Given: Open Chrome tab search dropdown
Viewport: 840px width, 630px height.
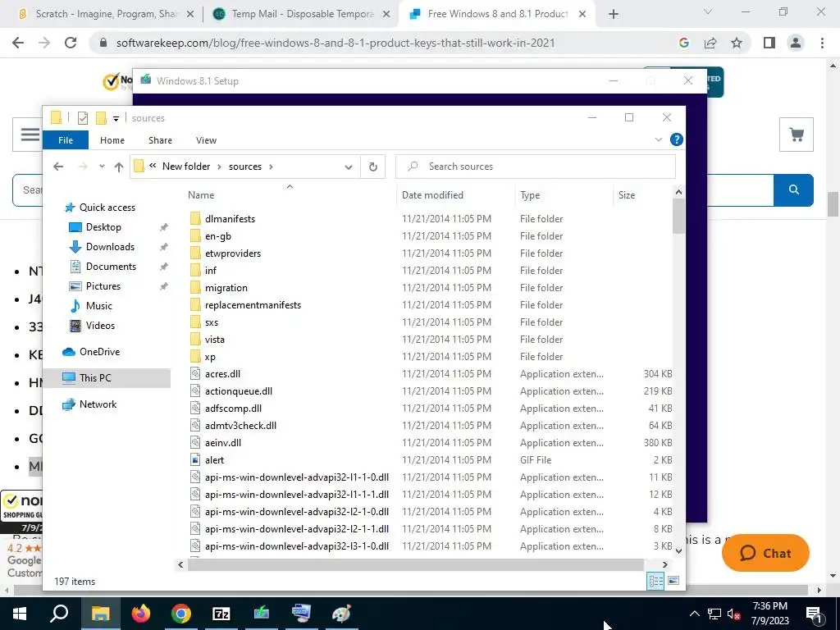Looking at the screenshot, I should coord(708,11).
